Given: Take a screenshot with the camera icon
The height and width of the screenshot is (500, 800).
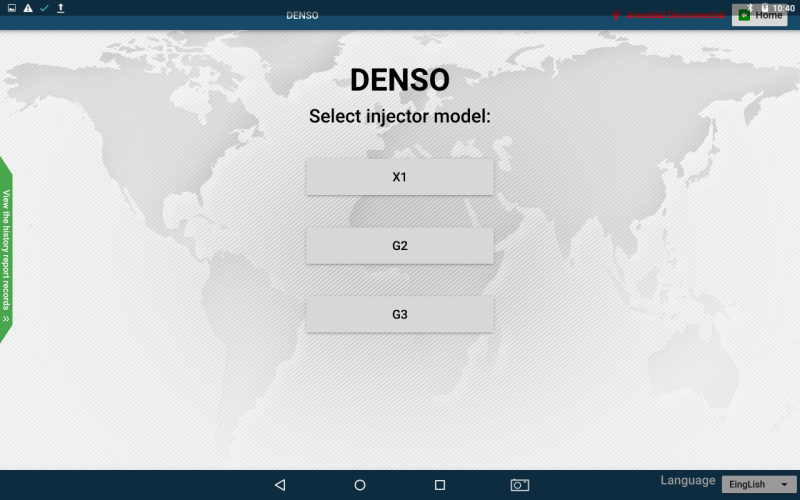Looking at the screenshot, I should pyautogui.click(x=520, y=485).
